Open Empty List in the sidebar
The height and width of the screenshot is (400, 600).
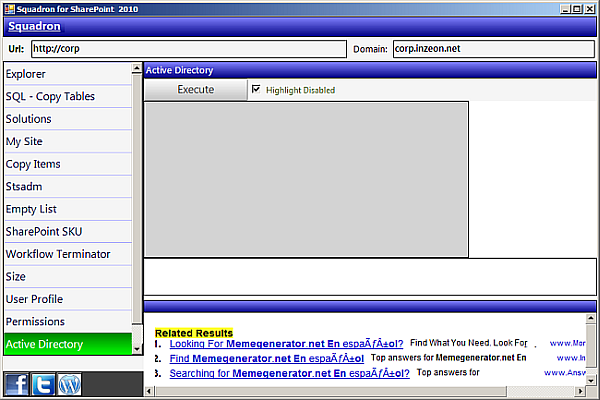click(x=68, y=209)
